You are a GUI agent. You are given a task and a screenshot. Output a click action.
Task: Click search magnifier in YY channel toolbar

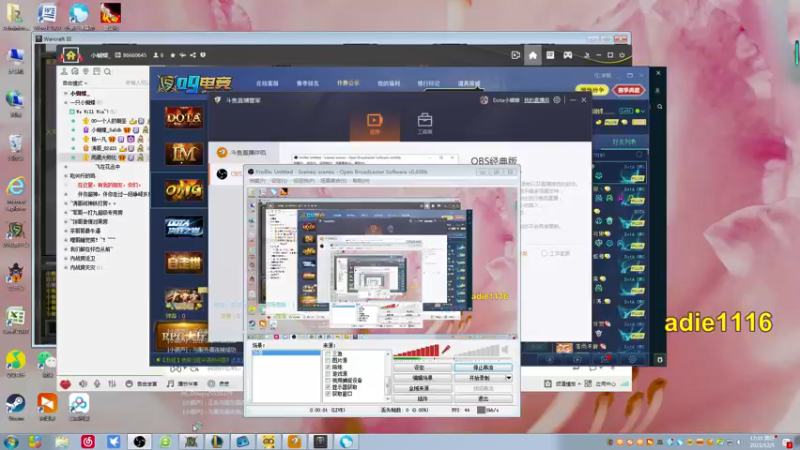click(108, 72)
